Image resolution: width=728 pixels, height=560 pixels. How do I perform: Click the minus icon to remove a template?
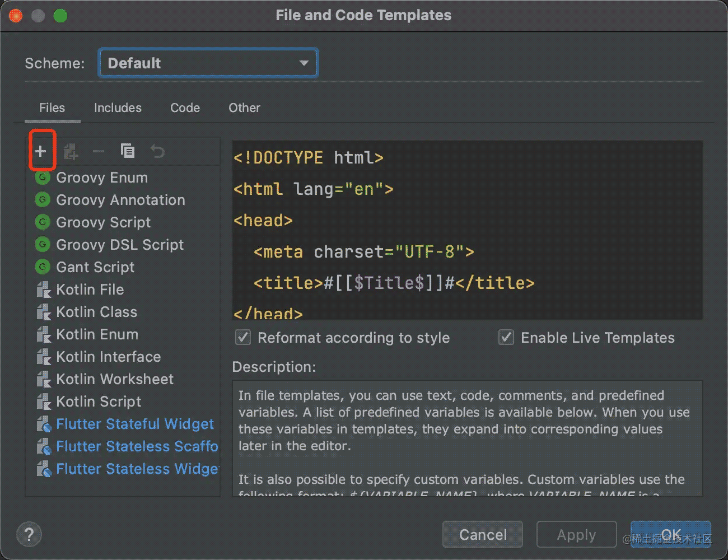point(98,150)
